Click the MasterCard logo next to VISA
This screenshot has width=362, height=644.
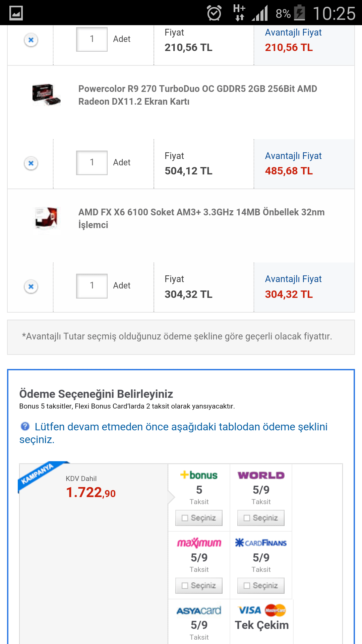coord(275,610)
